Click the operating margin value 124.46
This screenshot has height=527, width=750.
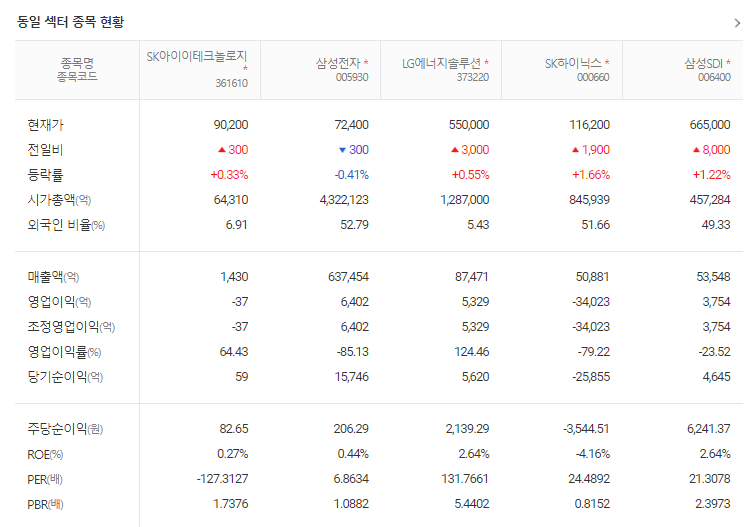472,351
